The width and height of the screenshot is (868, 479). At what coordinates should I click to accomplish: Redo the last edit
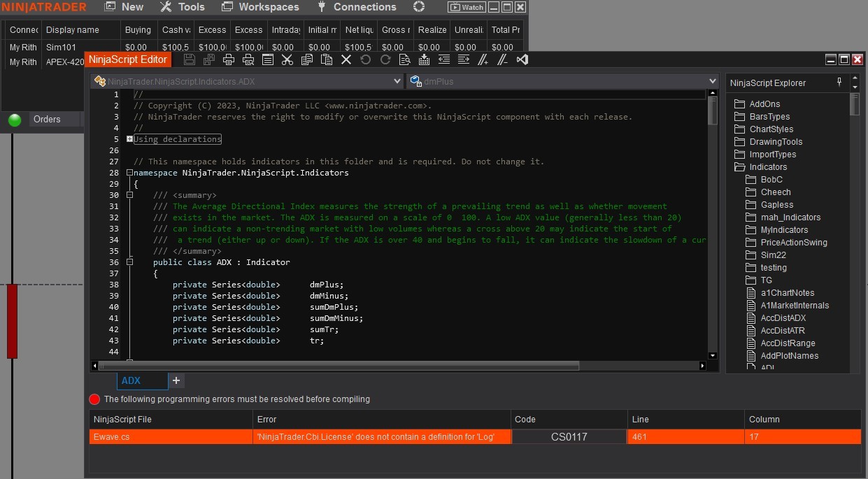[385, 60]
